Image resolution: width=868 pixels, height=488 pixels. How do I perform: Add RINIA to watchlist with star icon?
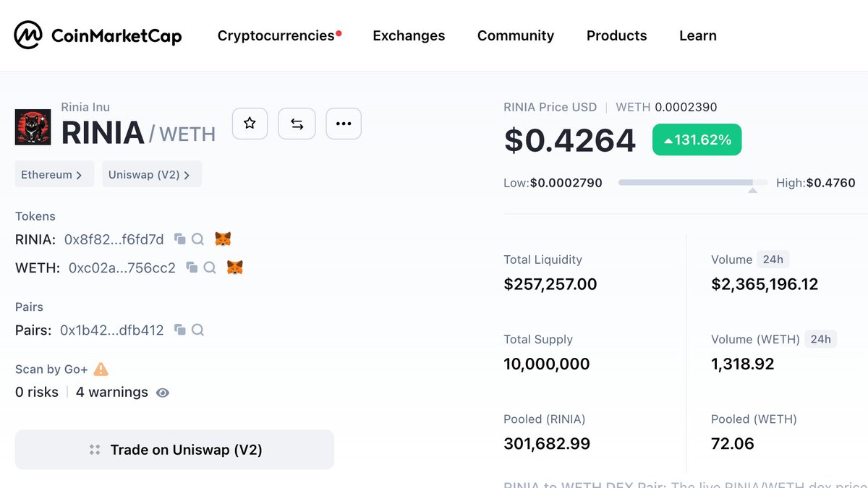[x=250, y=124]
